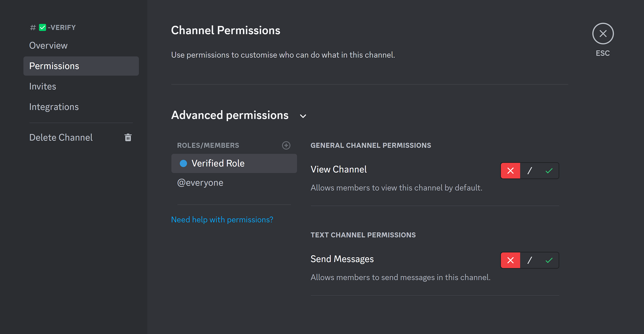The height and width of the screenshot is (334, 644).
Task: Click the Delete Channel option
Action: [x=61, y=138]
